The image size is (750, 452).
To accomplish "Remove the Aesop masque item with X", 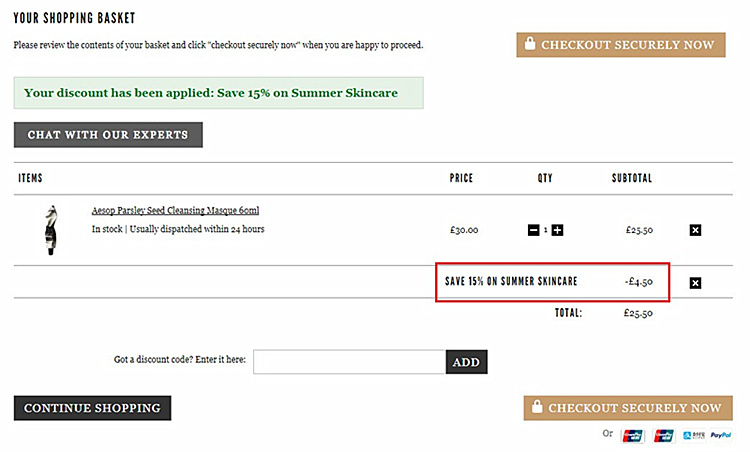I will point(695,230).
